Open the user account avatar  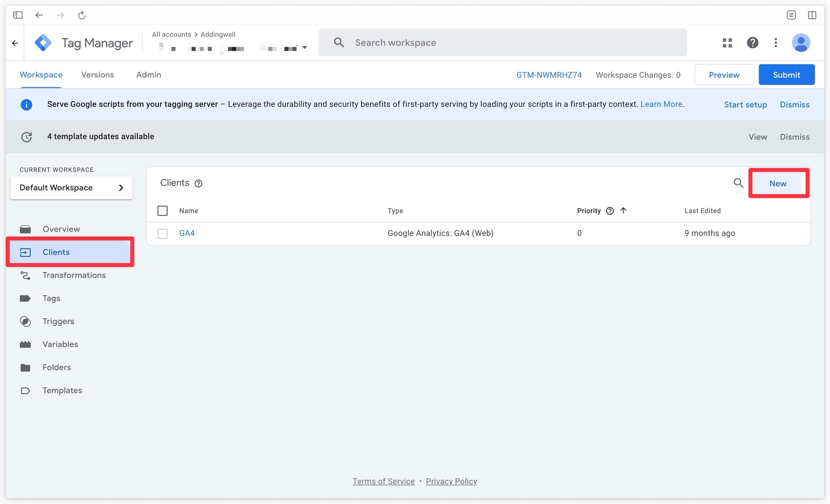(801, 43)
